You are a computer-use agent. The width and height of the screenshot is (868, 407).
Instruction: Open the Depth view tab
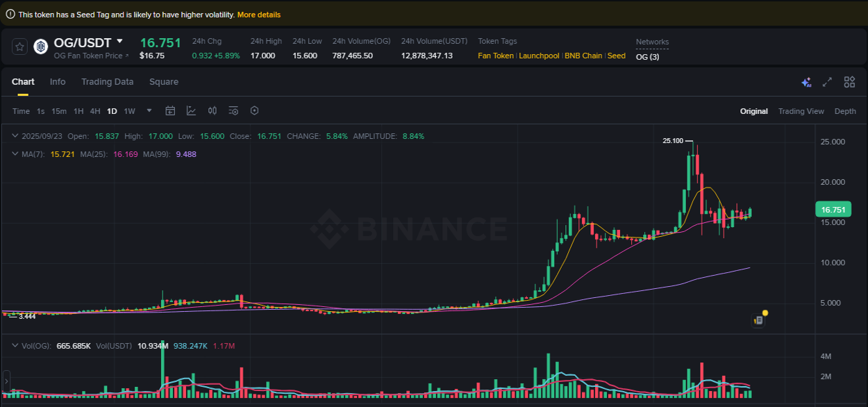[x=845, y=110]
